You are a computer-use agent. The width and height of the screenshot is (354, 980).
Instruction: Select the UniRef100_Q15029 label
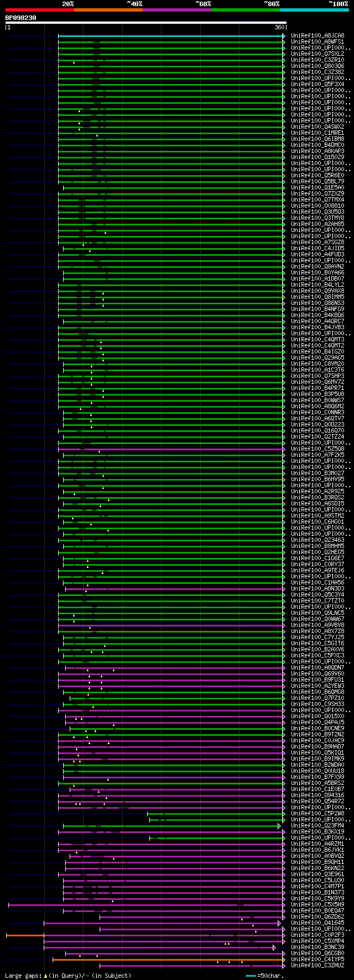(317, 157)
